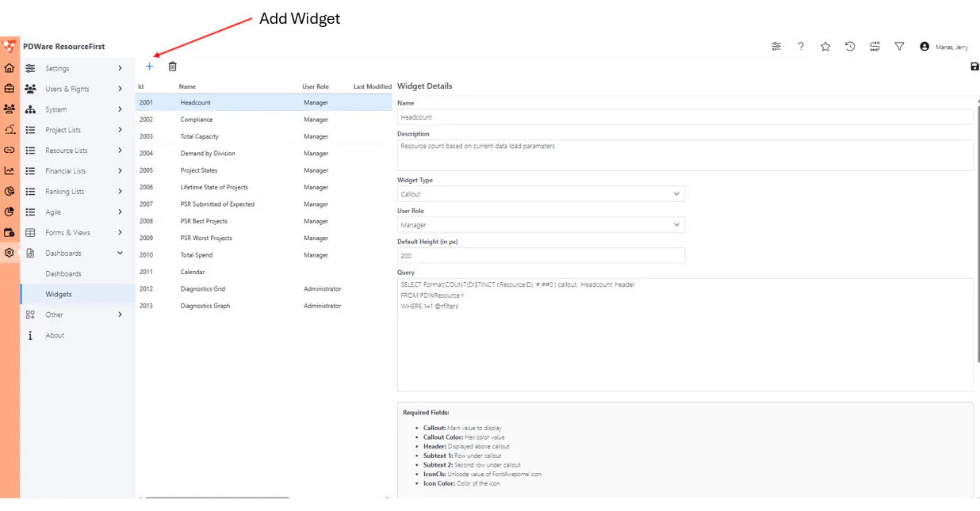Click the save disk icon
Viewport: 980px width, 511px height.
click(974, 67)
